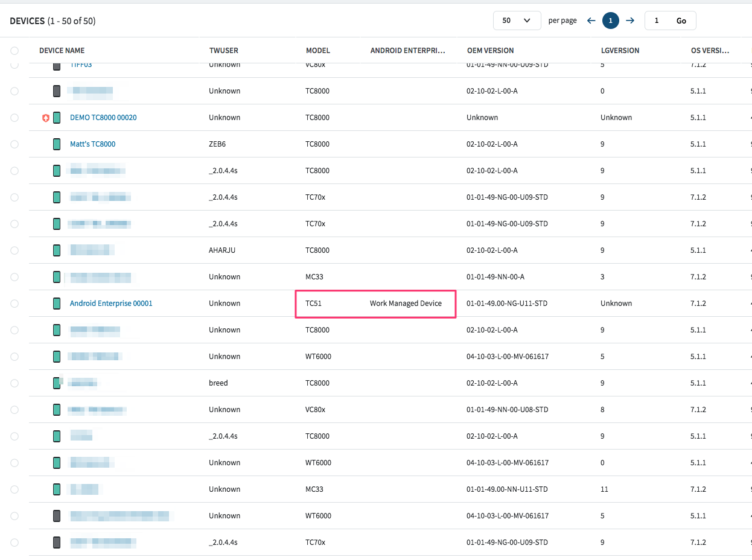
Task: Select all devices with header radio button
Action: click(14, 51)
